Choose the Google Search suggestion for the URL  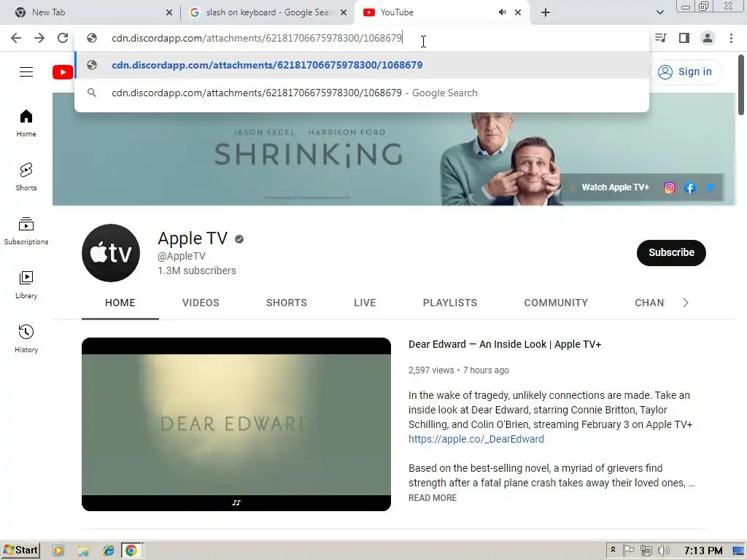click(x=362, y=93)
